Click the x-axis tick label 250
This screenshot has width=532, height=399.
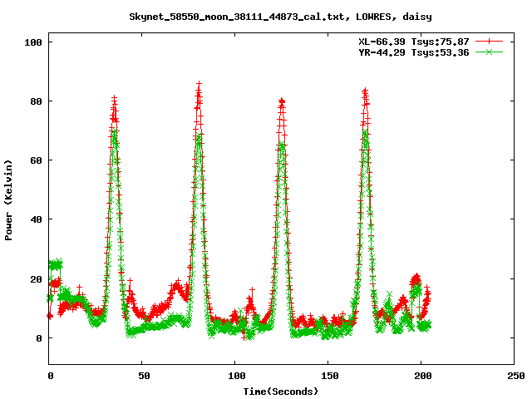pyautogui.click(x=515, y=376)
